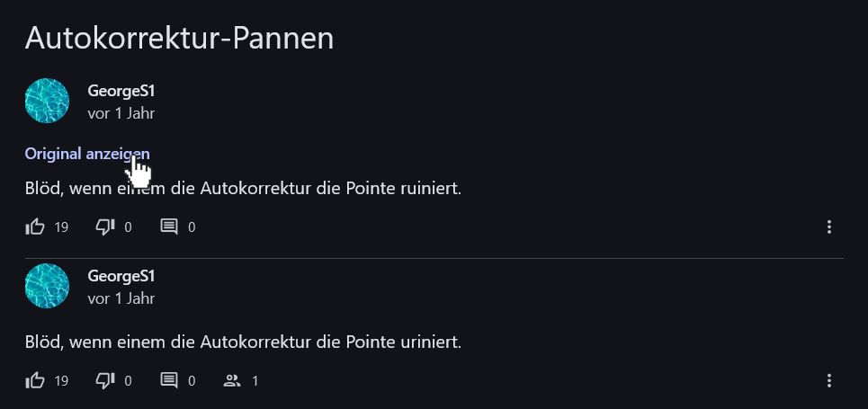This screenshot has height=409, width=868.
Task: Open the avatar of the bottom comment
Action: [x=47, y=286]
